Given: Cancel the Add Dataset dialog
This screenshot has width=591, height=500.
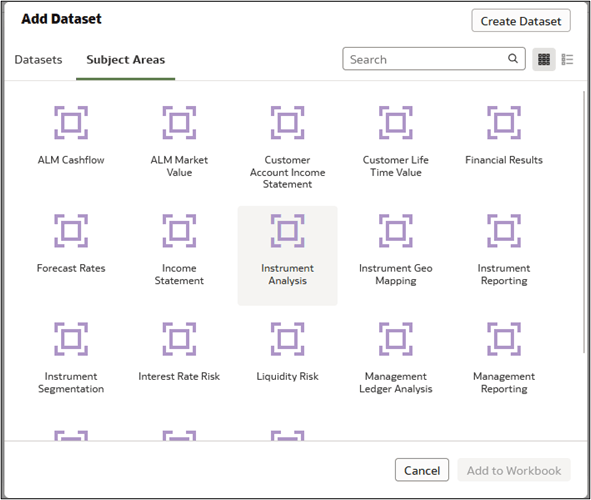Looking at the screenshot, I should click(422, 470).
